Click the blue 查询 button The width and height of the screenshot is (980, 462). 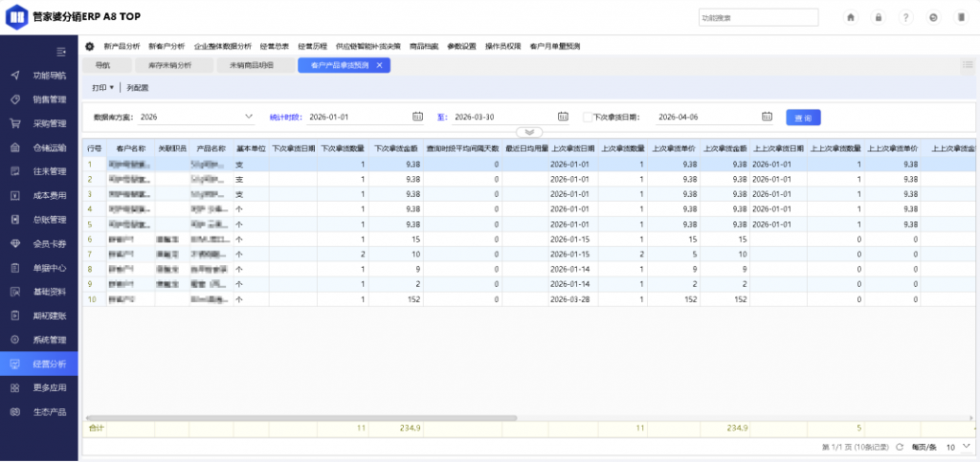pyautogui.click(x=803, y=118)
